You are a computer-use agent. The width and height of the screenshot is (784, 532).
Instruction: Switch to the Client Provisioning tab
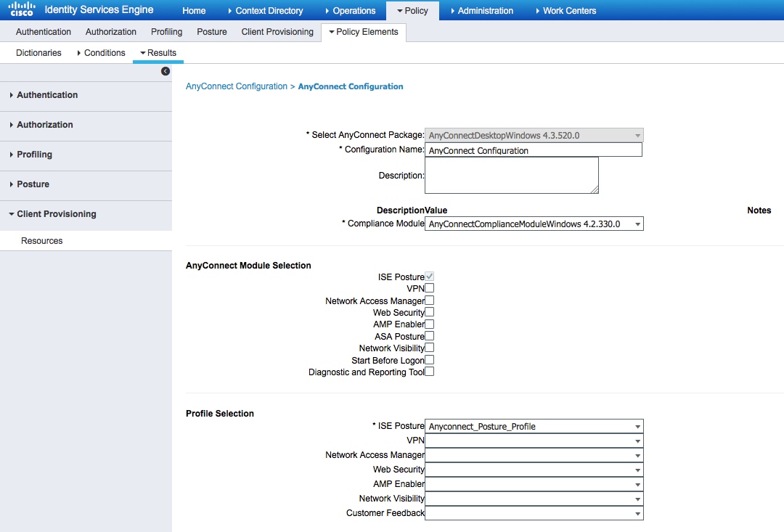(x=277, y=31)
